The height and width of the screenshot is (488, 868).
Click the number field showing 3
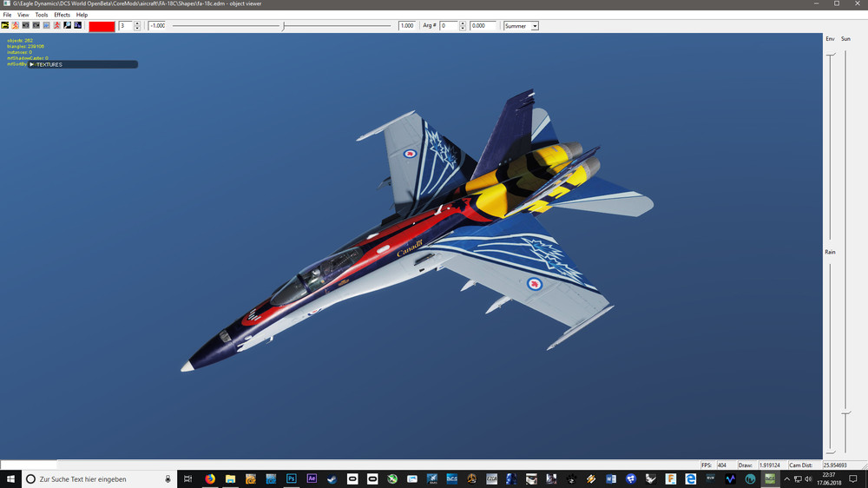point(126,26)
